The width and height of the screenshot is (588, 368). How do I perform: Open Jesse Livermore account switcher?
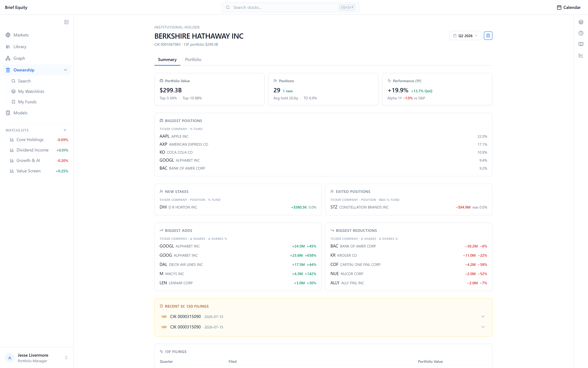click(x=36, y=358)
